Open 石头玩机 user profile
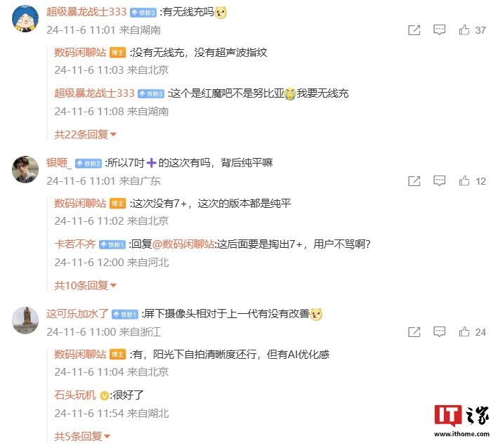The image size is (498, 448). pos(74,395)
